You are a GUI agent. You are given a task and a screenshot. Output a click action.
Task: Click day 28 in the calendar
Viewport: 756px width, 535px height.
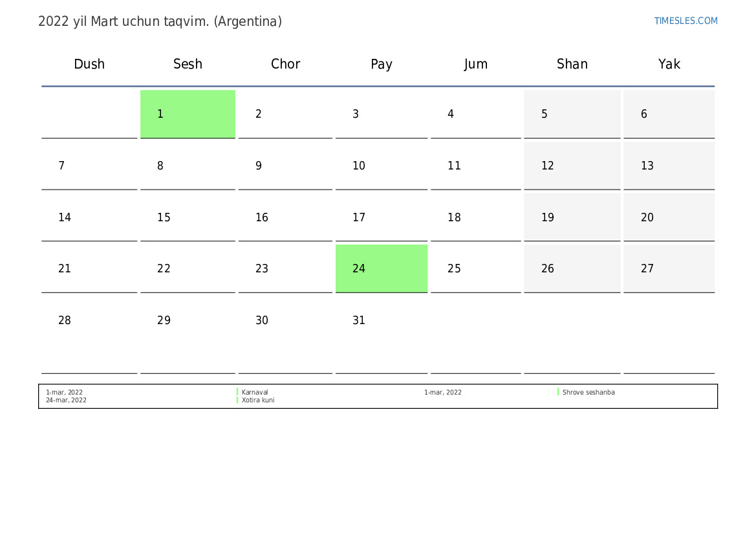point(89,335)
